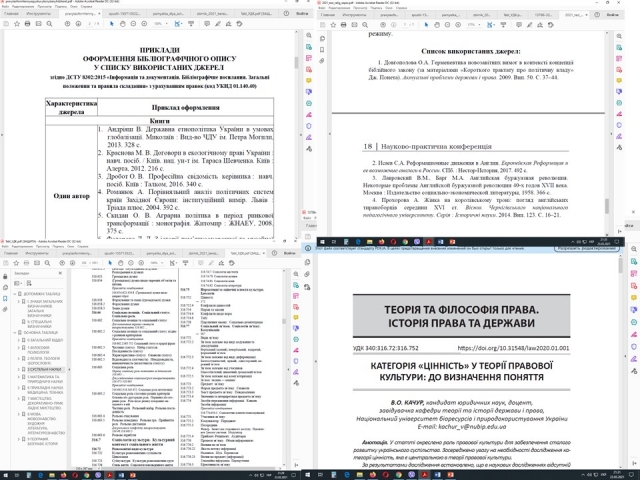Switch to pamyatka_dlya tab in bottom-left window
The width and height of the screenshot is (640, 480).
pos(161,253)
